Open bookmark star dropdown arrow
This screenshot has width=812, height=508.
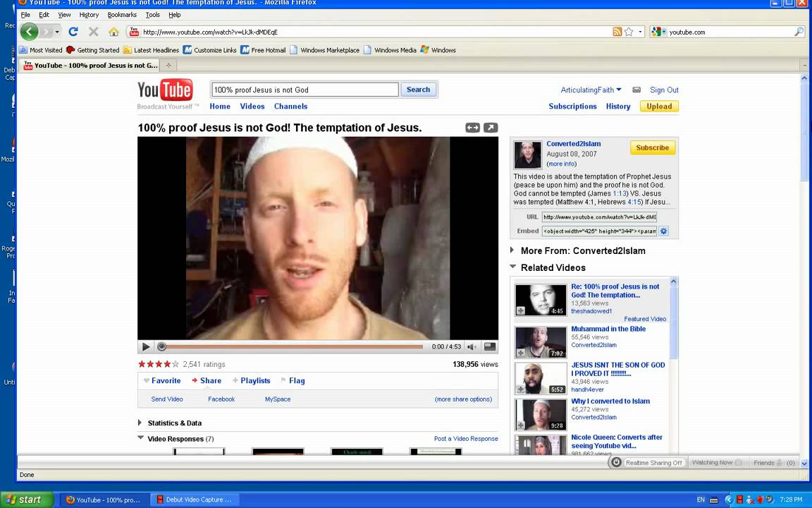tap(640, 32)
